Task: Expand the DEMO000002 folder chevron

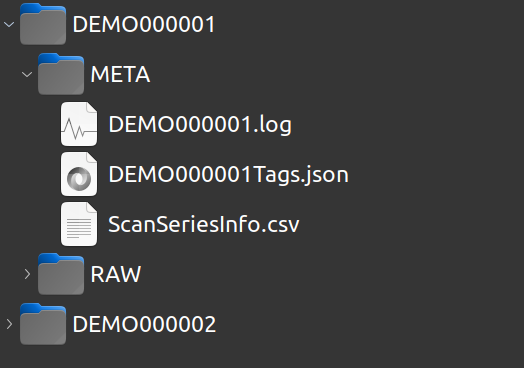Action: point(9,324)
